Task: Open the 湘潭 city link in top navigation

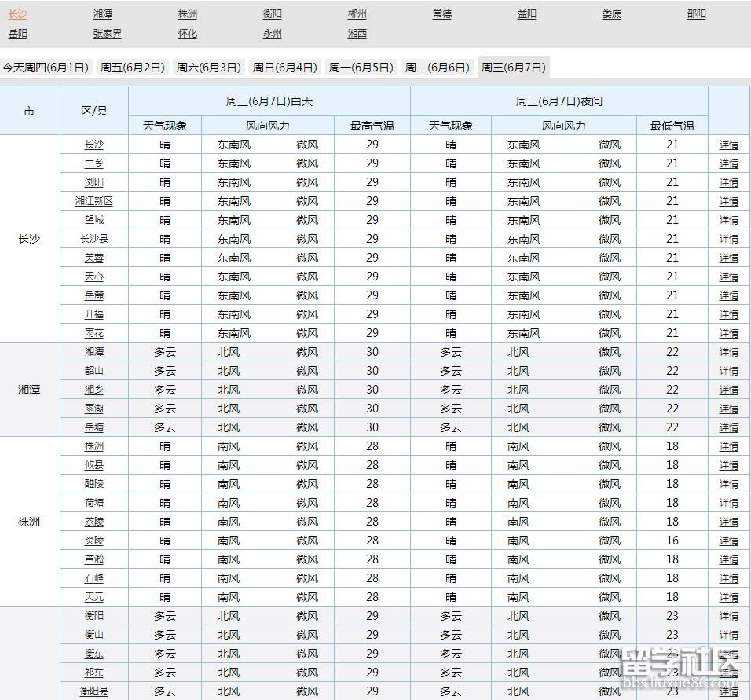Action: 103,14
